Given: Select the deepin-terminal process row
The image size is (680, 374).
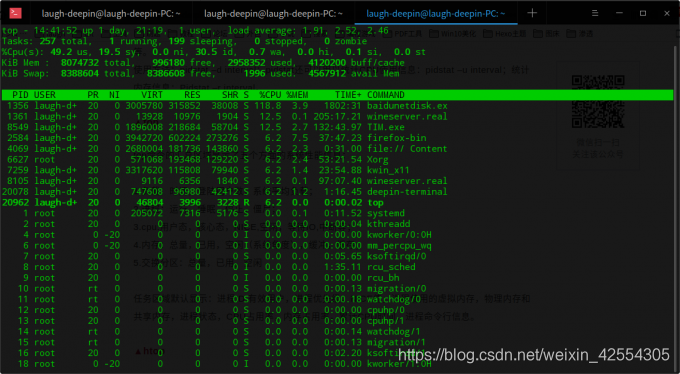Looking at the screenshot, I should (337, 192).
